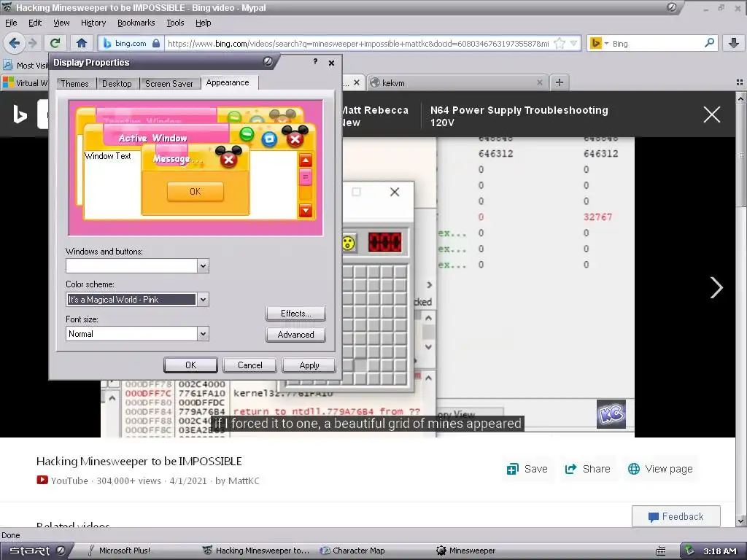Image resolution: width=747 pixels, height=560 pixels.
Task: Click the Display Properties help question mark
Action: [315, 62]
